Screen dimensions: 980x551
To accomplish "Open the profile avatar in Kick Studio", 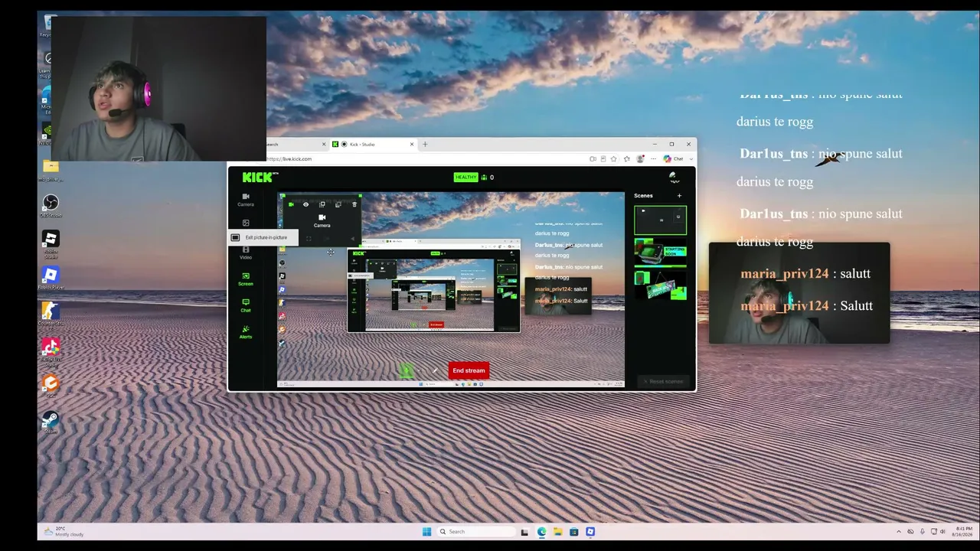I will point(674,178).
